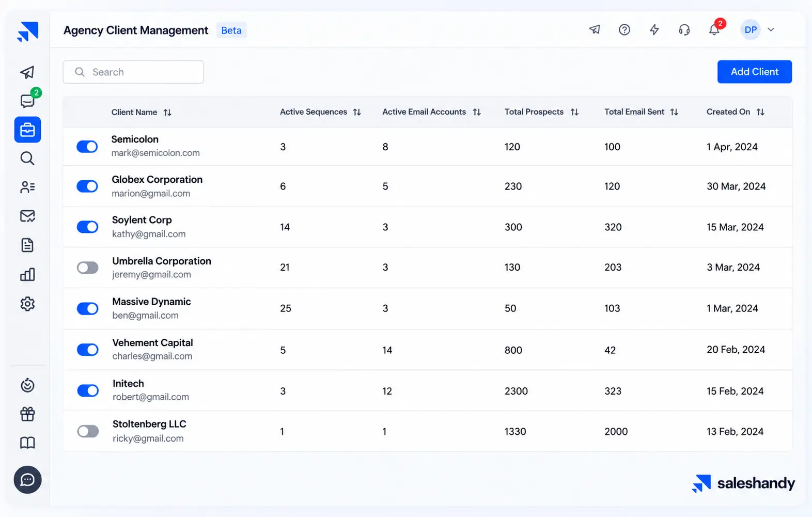Screen dimensions: 812x517
Task: Click into the Search input field
Action: click(x=133, y=72)
